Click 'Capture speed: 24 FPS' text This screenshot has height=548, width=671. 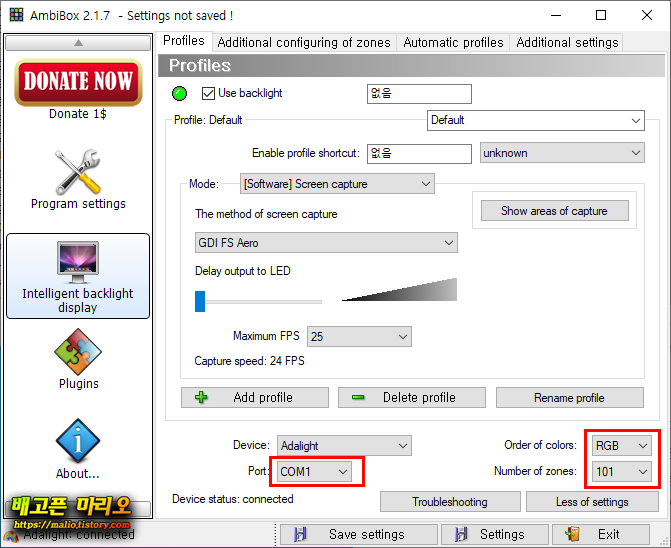249,361
